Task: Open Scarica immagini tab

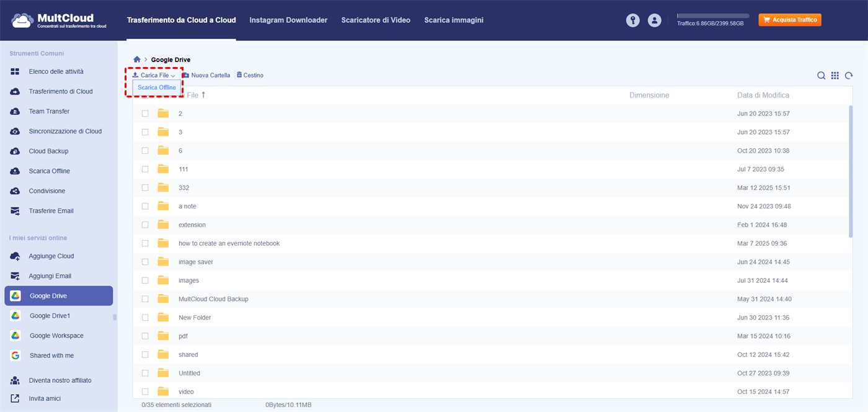Action: [454, 20]
